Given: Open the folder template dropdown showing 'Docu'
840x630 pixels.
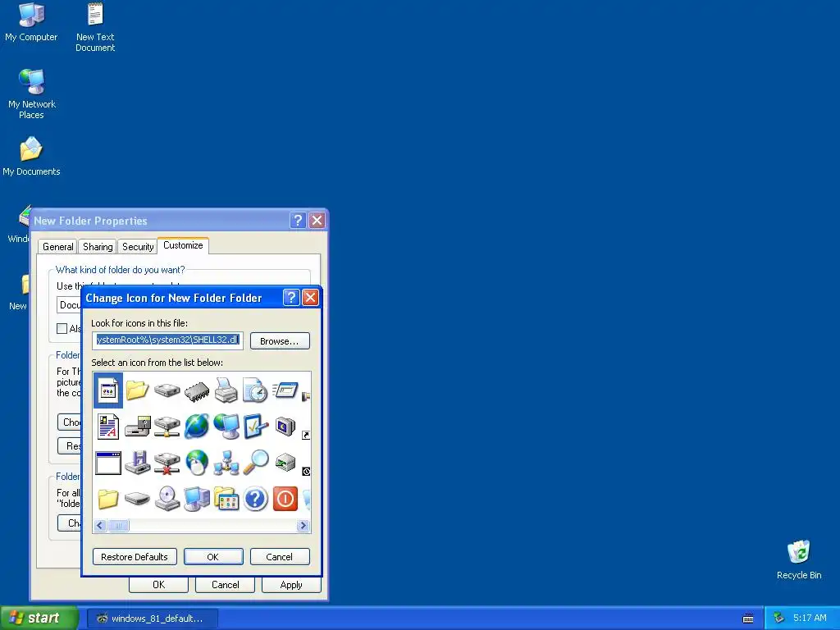Looking at the screenshot, I should pos(69,305).
